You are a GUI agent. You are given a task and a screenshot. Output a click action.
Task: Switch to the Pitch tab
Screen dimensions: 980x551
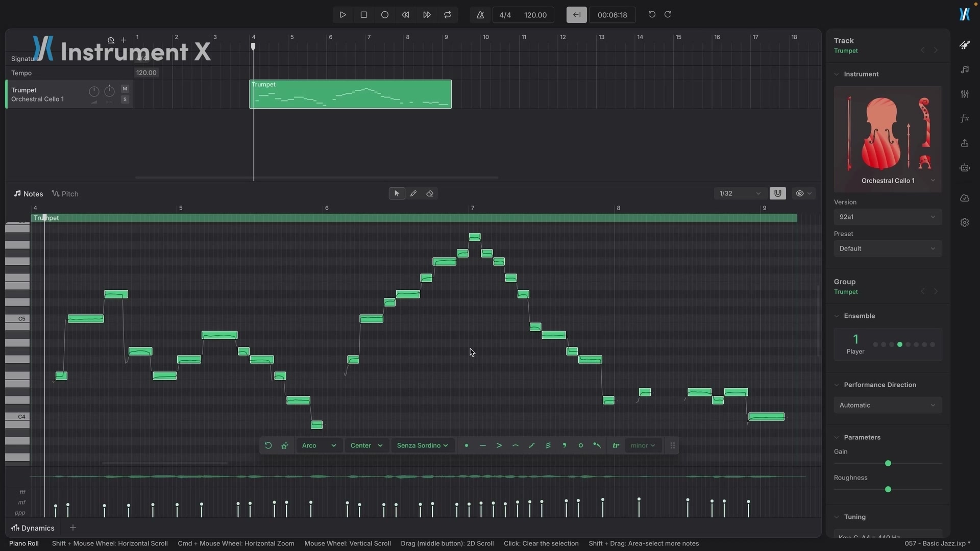(65, 194)
